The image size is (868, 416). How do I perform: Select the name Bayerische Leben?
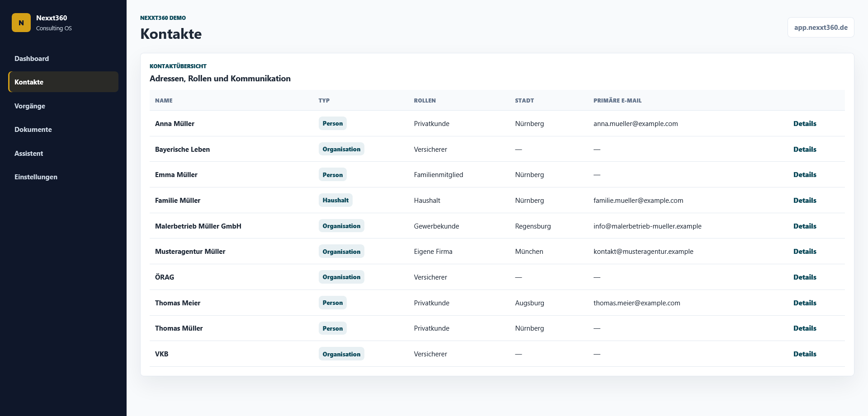point(182,150)
